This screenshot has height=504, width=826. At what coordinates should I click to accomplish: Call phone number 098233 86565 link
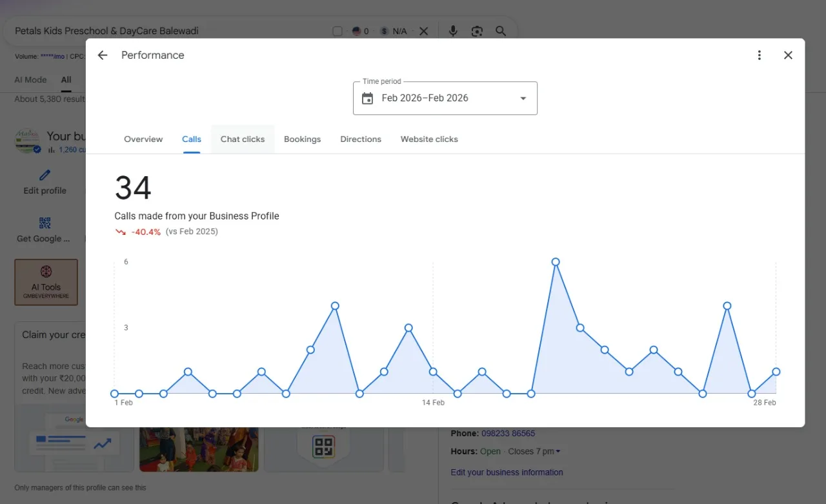pos(508,434)
